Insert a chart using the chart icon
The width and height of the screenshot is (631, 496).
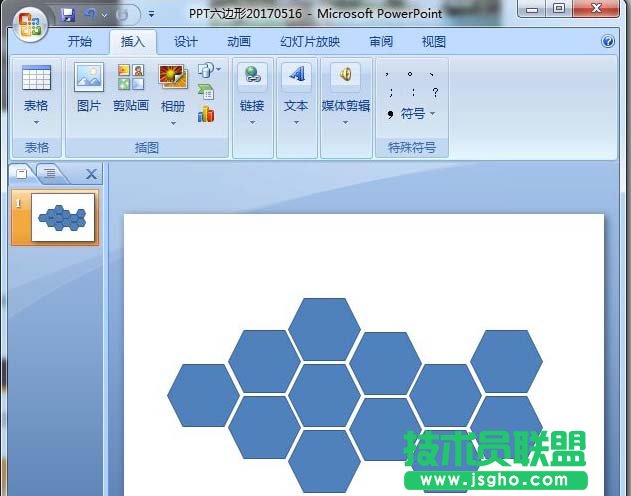(206, 114)
